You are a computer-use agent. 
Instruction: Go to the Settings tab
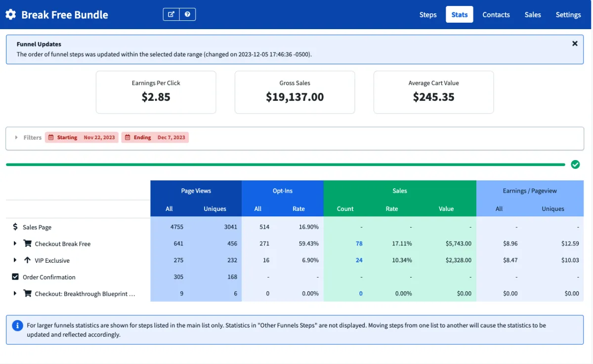[568, 14]
